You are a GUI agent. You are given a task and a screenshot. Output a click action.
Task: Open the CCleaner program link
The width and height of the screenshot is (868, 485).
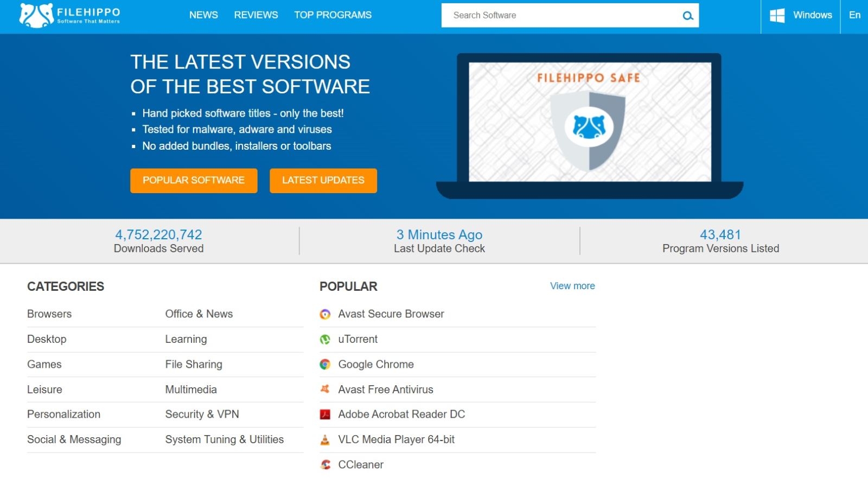click(x=361, y=465)
